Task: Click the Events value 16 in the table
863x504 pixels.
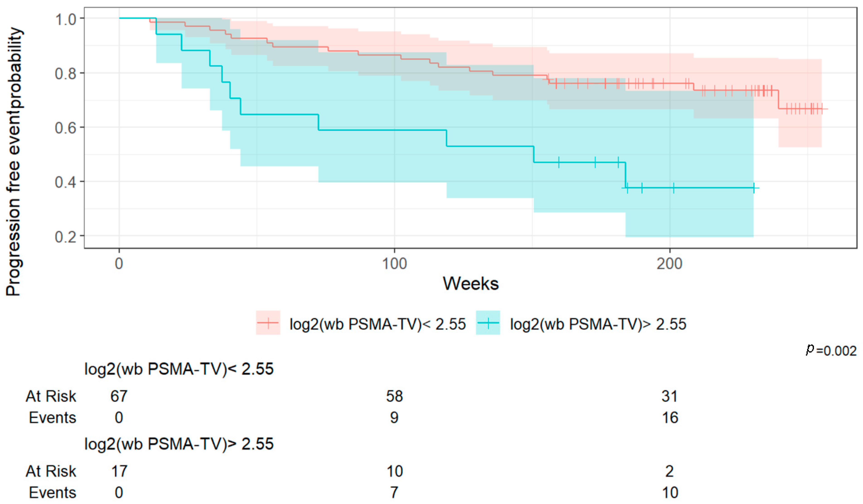Action: click(670, 418)
